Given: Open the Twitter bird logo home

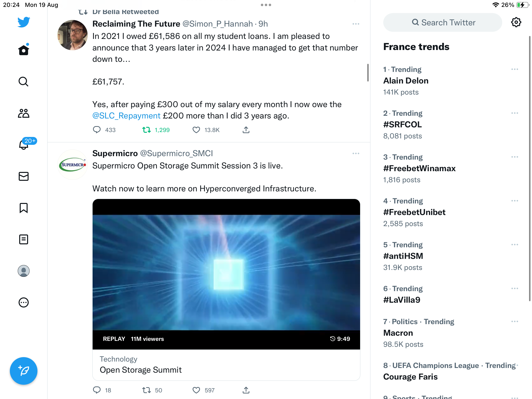Looking at the screenshot, I should point(24,22).
